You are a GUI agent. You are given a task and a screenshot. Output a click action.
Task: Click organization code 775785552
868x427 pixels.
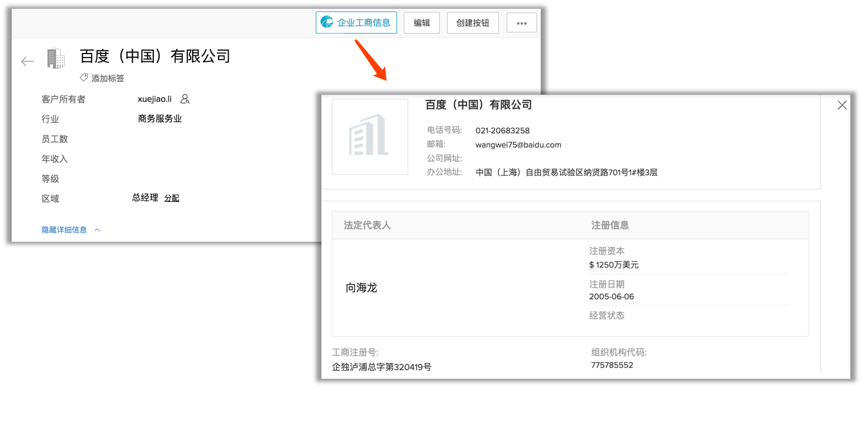coord(612,365)
